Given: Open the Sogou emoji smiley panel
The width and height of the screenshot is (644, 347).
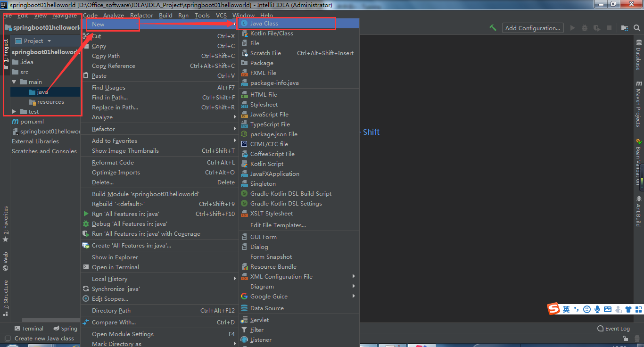Looking at the screenshot, I should click(587, 309).
